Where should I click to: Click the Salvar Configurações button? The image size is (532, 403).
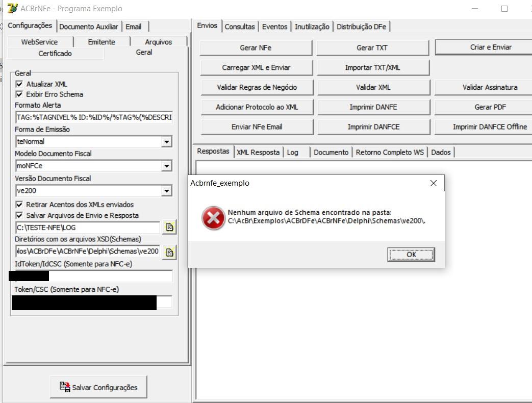(98, 387)
